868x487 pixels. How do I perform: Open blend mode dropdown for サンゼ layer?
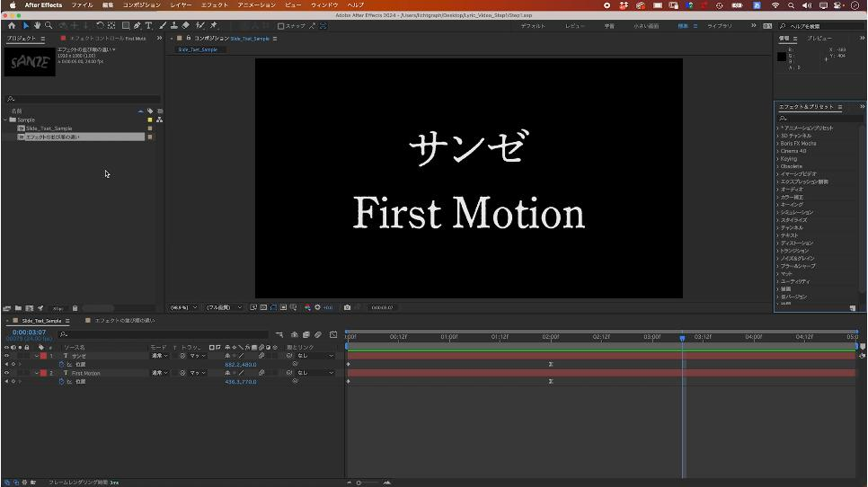160,356
